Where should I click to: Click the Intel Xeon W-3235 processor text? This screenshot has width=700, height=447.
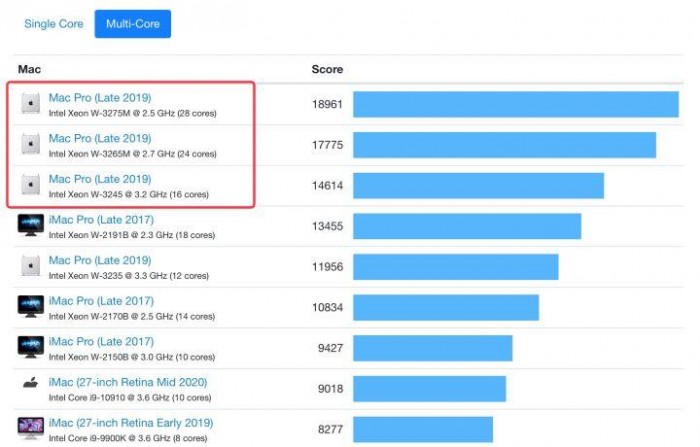[129, 276]
